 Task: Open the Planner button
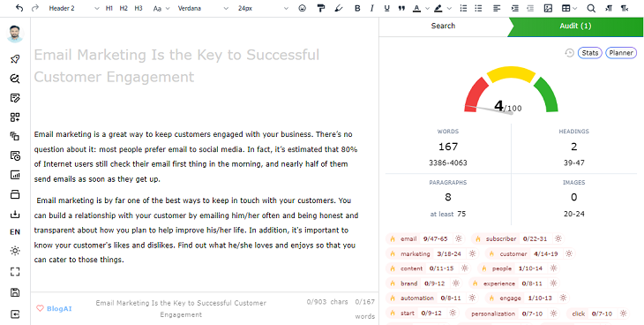point(621,53)
